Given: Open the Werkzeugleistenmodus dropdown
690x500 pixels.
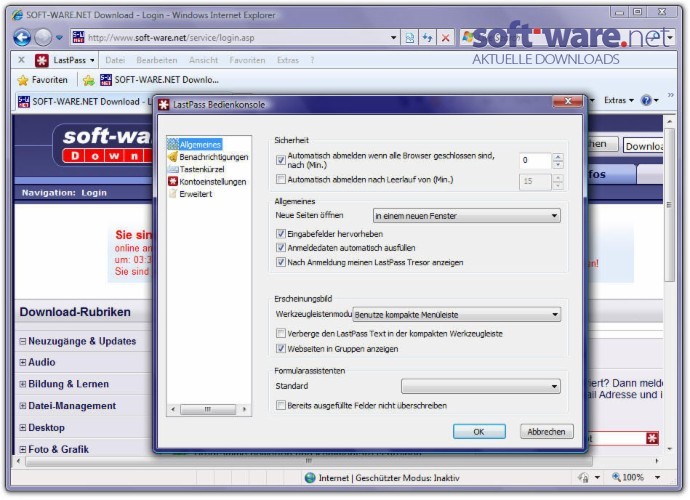Looking at the screenshot, I should click(x=457, y=315).
